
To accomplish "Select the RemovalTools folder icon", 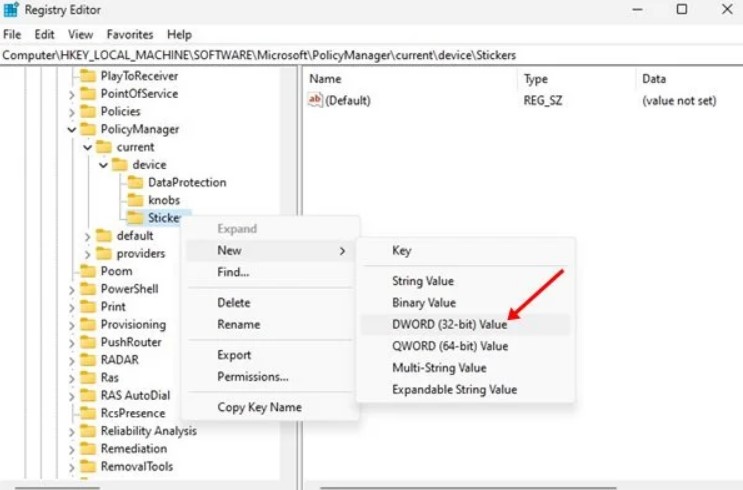I will (x=88, y=467).
